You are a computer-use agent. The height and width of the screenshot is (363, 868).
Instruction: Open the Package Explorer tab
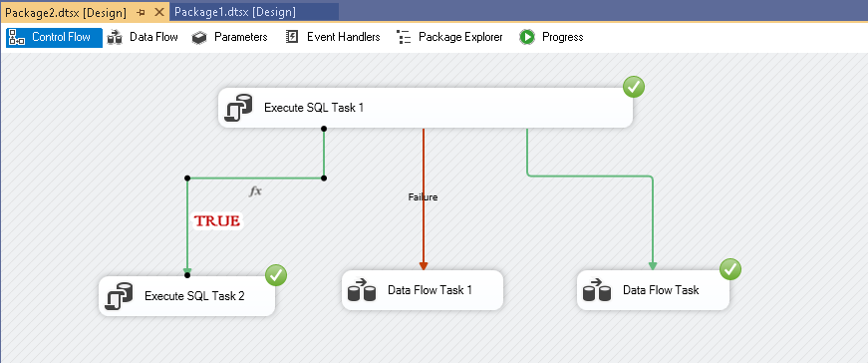(x=449, y=37)
